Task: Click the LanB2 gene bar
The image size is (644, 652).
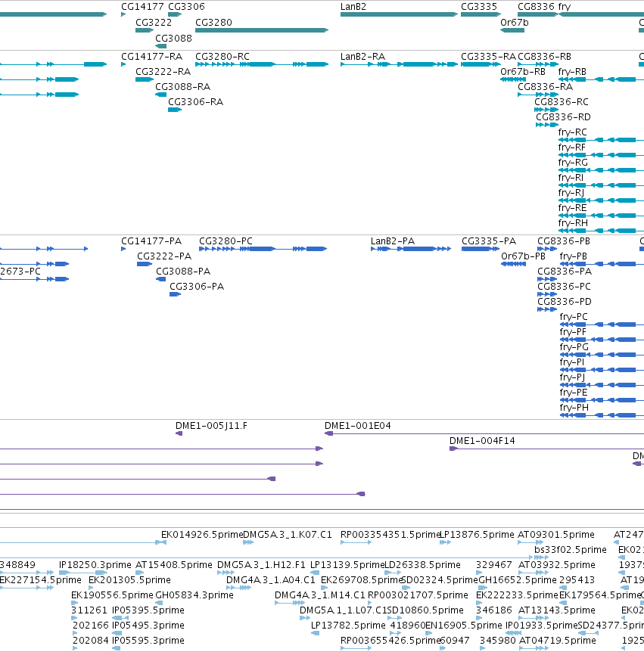Action: tap(399, 14)
